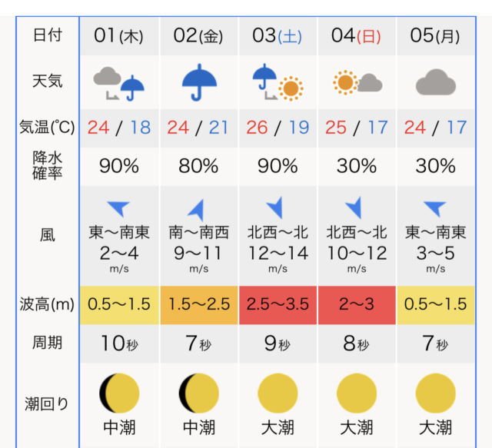Click the sun and cloud icon for 04(日)
Image resolution: width=492 pixels, height=448 pixels.
pyautogui.click(x=357, y=82)
